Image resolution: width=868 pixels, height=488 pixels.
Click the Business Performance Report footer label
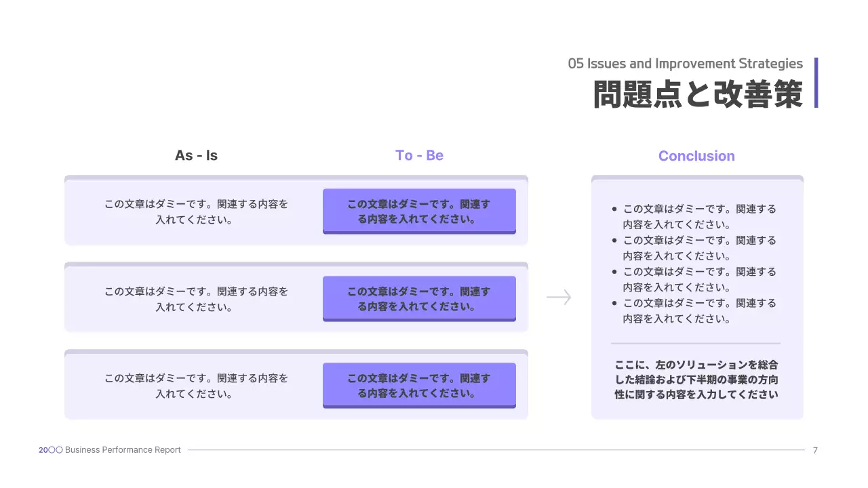[122, 449]
